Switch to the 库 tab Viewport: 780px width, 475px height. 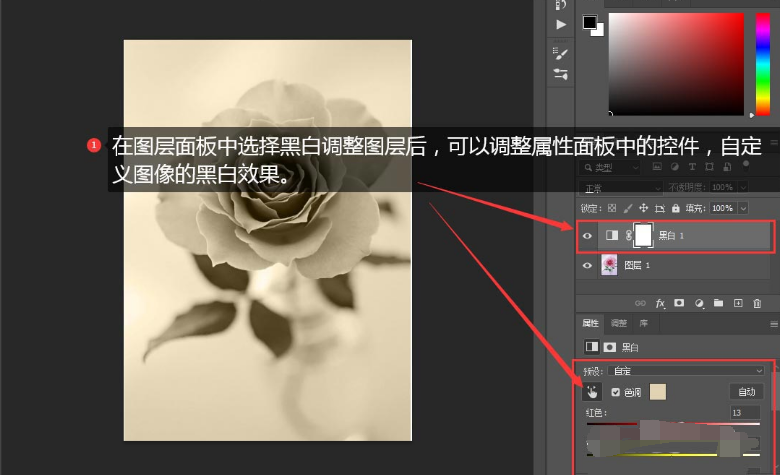point(643,324)
